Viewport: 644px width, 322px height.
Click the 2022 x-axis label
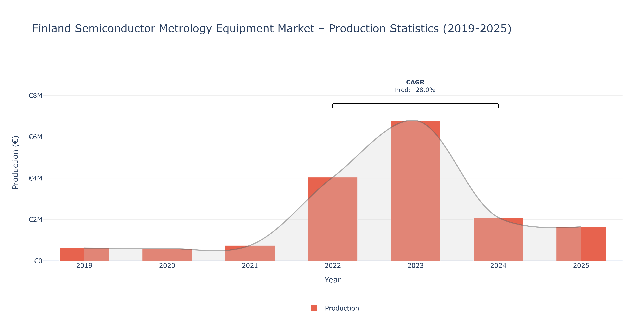[332, 266]
